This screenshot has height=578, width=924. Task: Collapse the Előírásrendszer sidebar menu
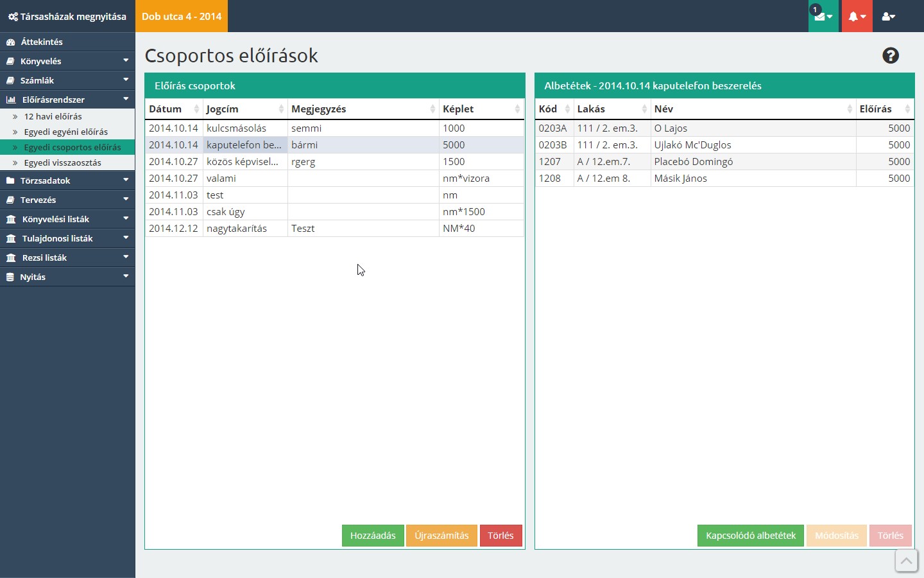coord(67,100)
